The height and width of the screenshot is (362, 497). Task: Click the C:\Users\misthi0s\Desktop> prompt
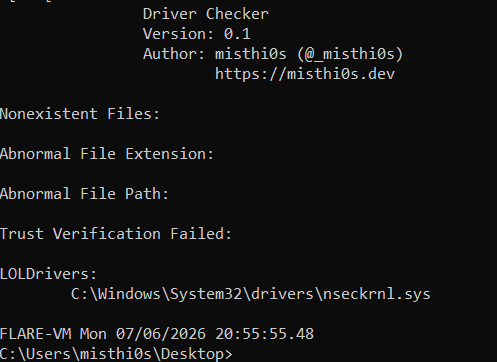(116, 354)
